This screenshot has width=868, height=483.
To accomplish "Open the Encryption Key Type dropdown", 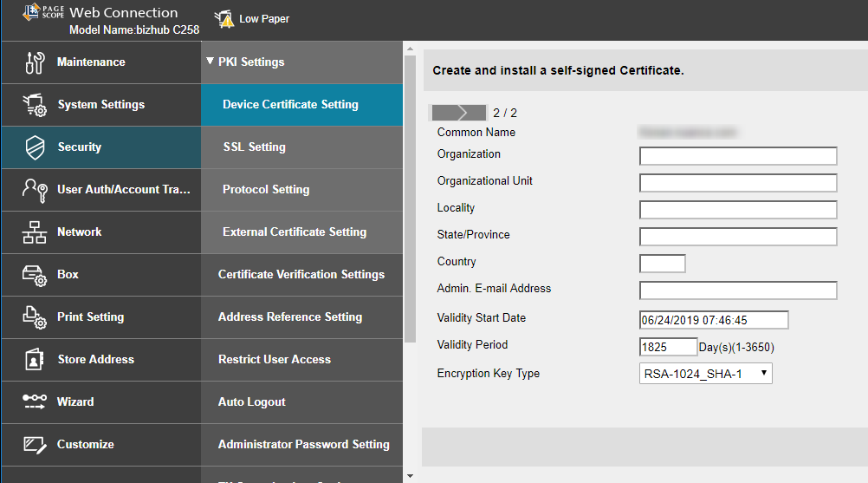I will pyautogui.click(x=705, y=374).
